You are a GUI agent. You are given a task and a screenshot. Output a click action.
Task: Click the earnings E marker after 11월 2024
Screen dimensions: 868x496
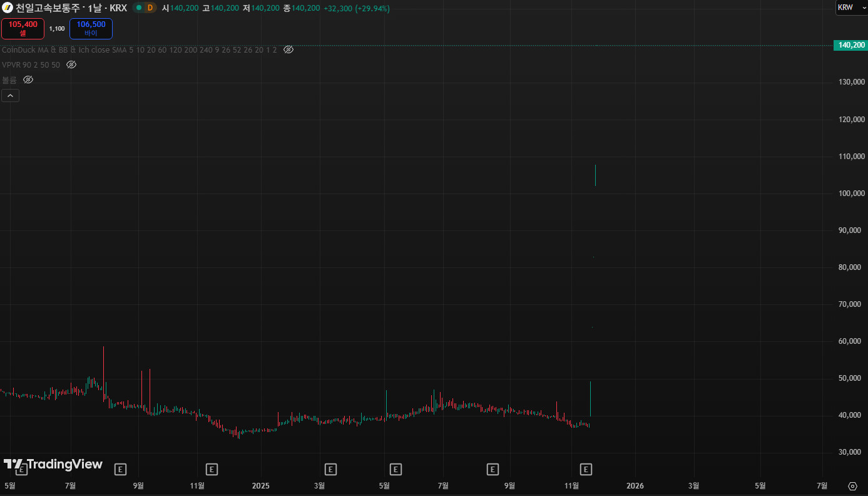pos(212,468)
